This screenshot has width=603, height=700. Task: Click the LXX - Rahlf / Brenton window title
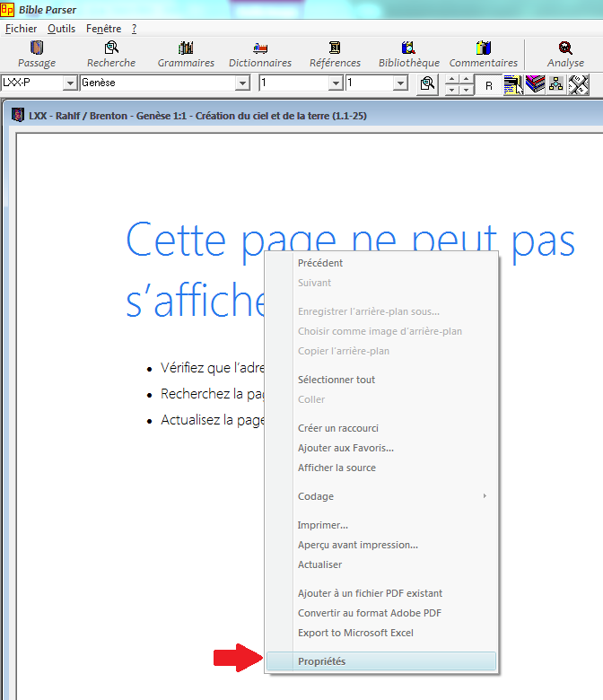pyautogui.click(x=197, y=116)
